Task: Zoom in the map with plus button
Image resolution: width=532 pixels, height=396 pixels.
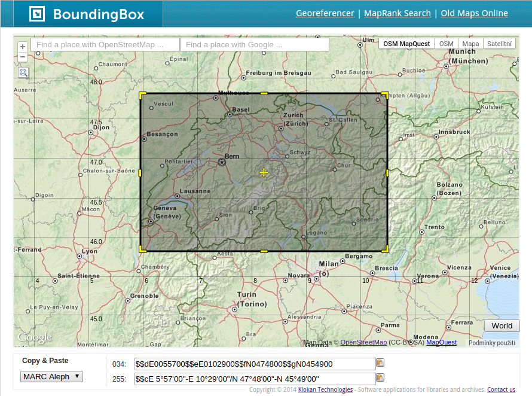Action: pos(23,47)
